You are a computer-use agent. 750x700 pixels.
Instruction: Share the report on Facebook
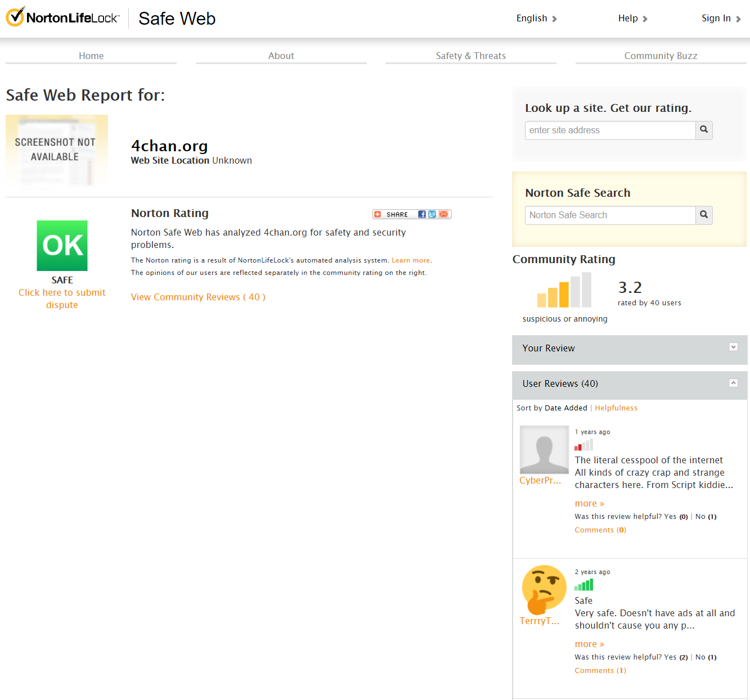pos(422,214)
